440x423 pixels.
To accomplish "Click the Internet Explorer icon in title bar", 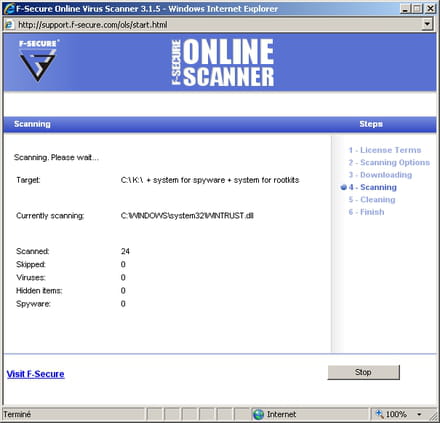I will (x=9, y=9).
